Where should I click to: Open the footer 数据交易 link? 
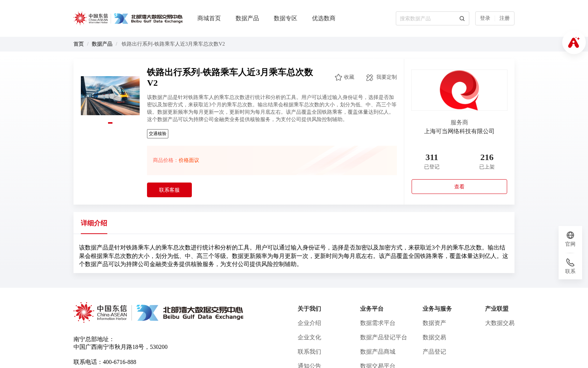[434, 337]
